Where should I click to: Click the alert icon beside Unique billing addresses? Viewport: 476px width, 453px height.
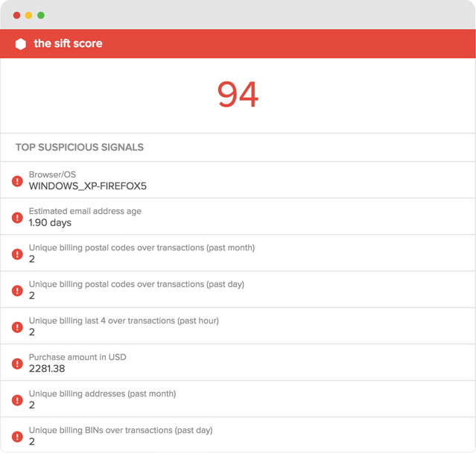17,400
